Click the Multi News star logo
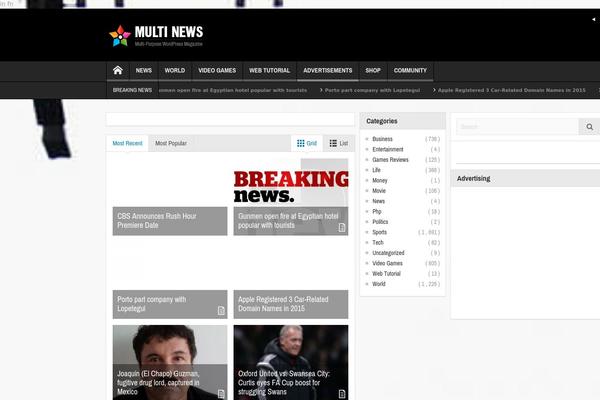600x400 pixels. pos(120,36)
